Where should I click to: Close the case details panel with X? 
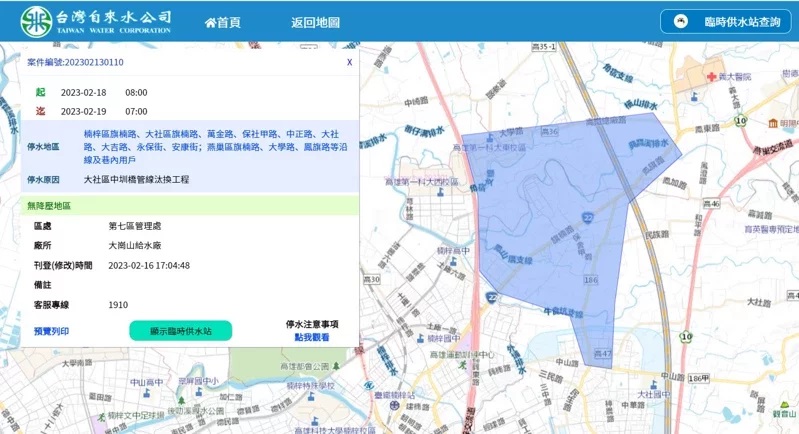point(349,62)
